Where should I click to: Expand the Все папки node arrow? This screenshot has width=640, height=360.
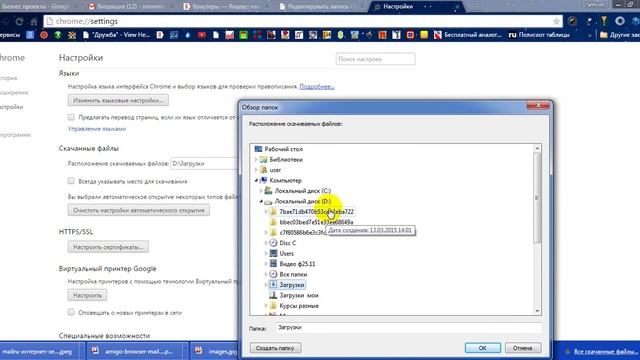(x=266, y=274)
